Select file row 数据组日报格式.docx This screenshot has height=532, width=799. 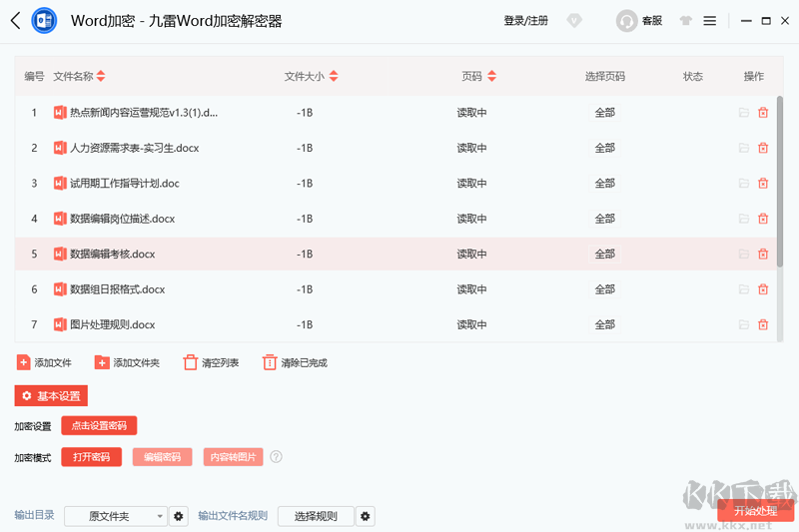pyautogui.click(x=396, y=289)
